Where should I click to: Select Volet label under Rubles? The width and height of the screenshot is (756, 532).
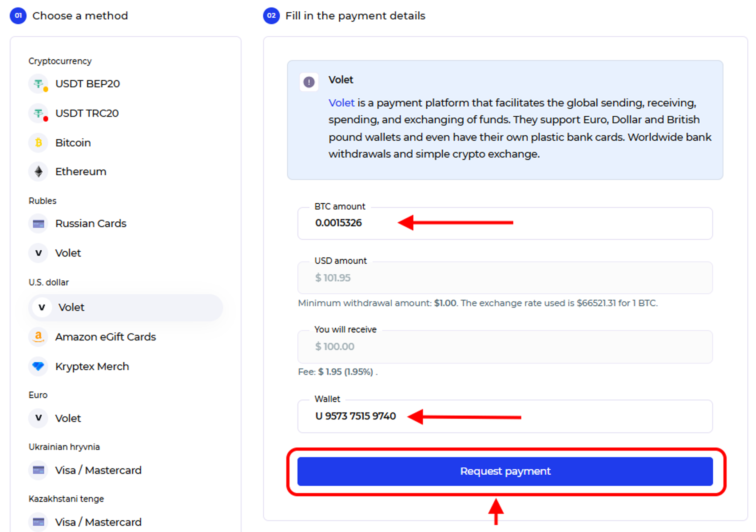[68, 253]
